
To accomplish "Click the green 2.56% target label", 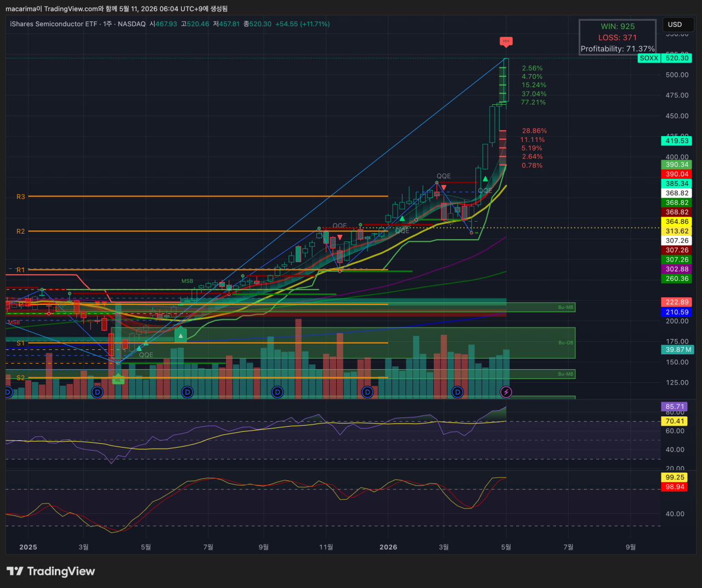I will click(x=533, y=69).
